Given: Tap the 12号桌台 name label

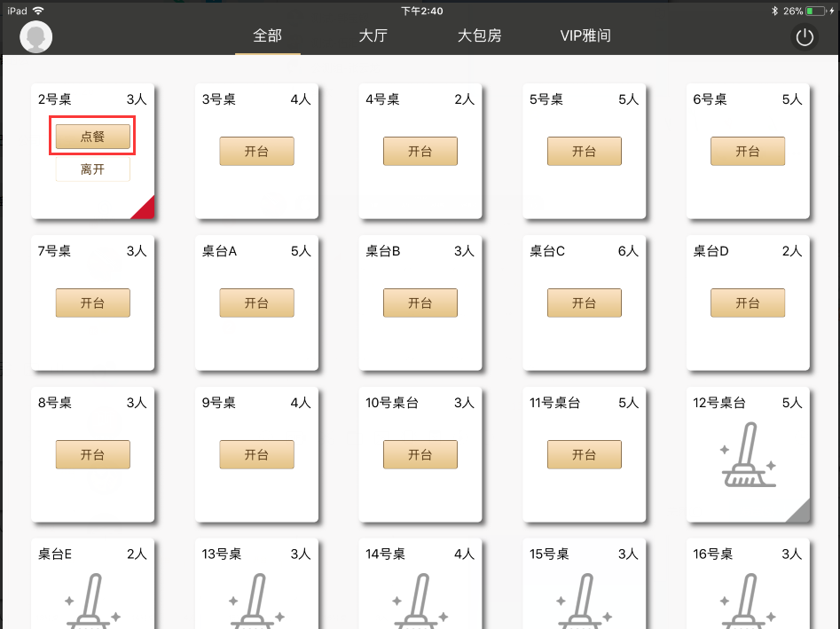Looking at the screenshot, I should tap(719, 403).
